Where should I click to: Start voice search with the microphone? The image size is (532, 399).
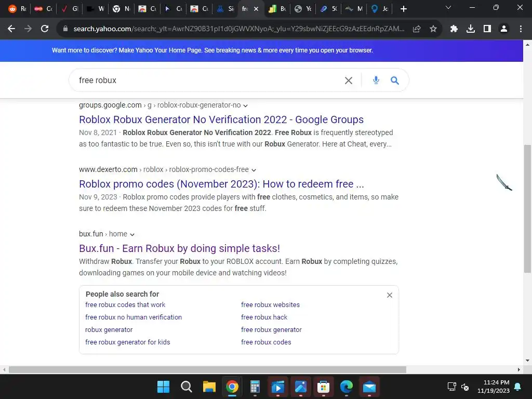coord(376,81)
